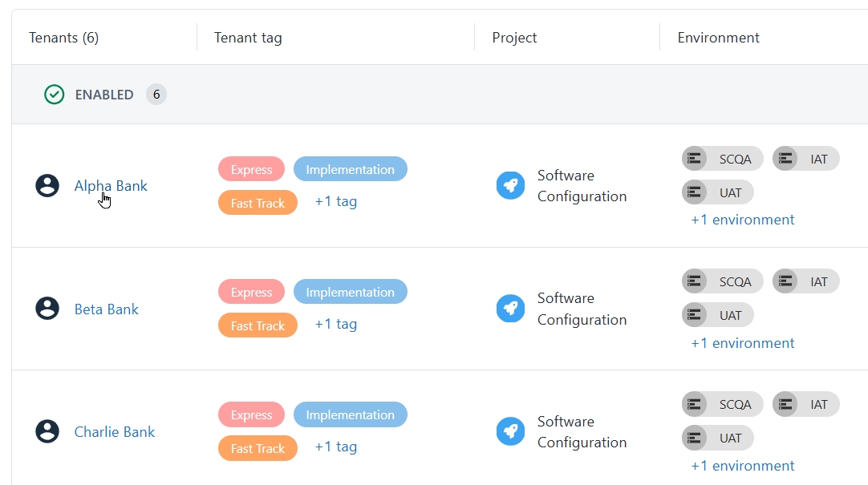Show +1 environment for Beta Bank

[742, 343]
